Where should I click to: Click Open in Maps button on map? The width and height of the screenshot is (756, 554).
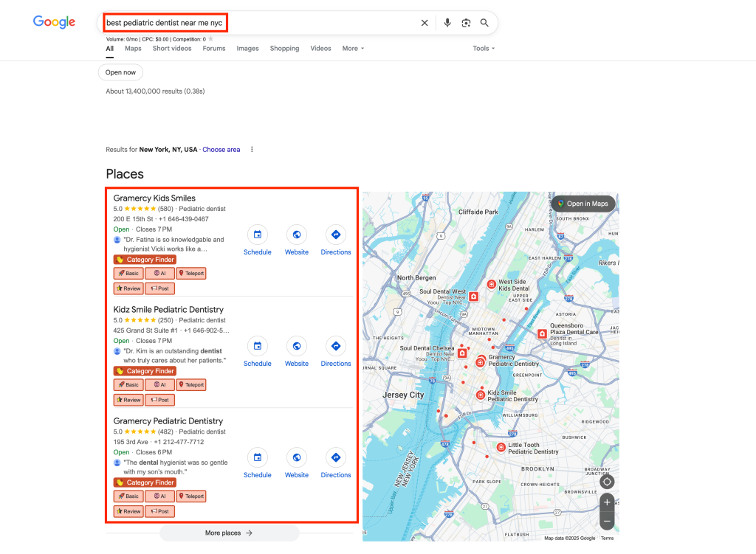click(x=583, y=204)
